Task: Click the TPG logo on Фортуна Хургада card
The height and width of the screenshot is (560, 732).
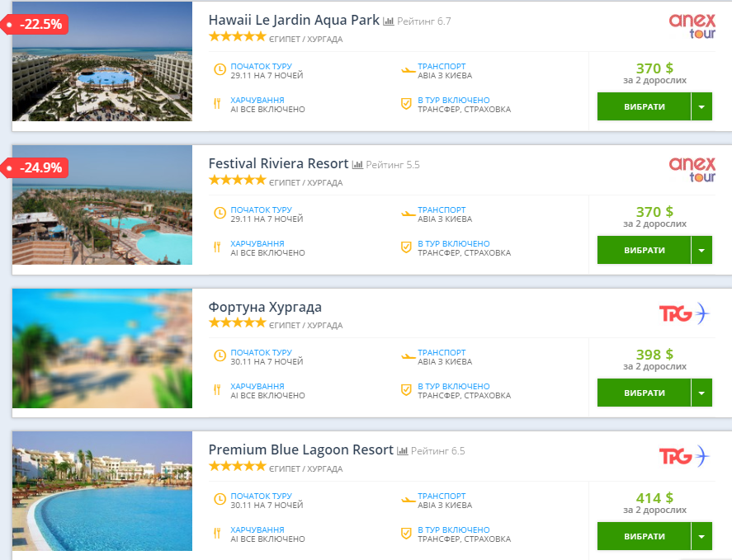Action: [x=683, y=313]
